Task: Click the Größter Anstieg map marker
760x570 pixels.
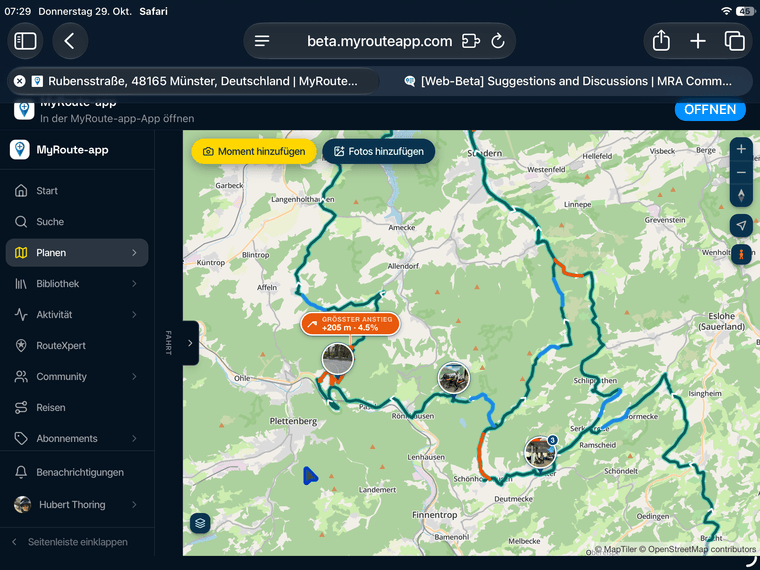Action: tap(350, 324)
